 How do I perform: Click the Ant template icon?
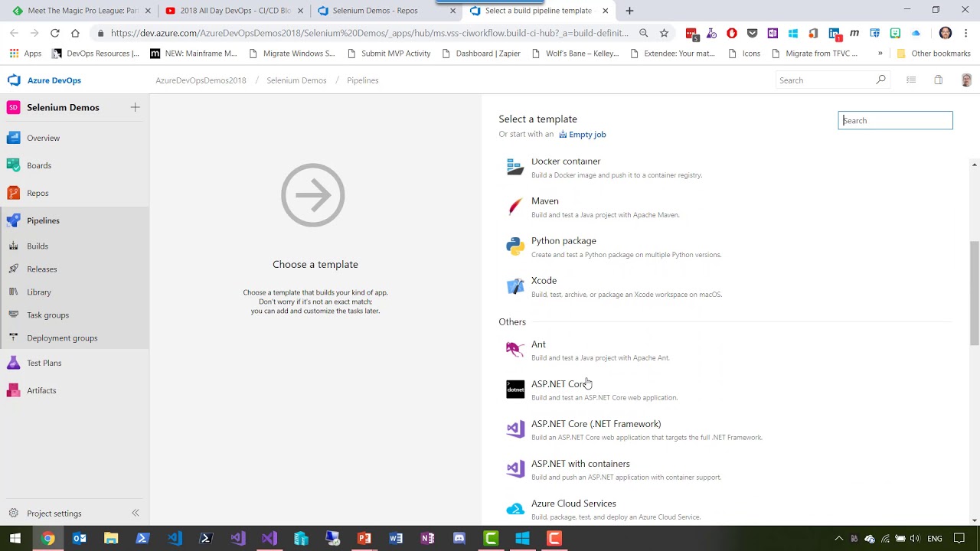pos(515,350)
